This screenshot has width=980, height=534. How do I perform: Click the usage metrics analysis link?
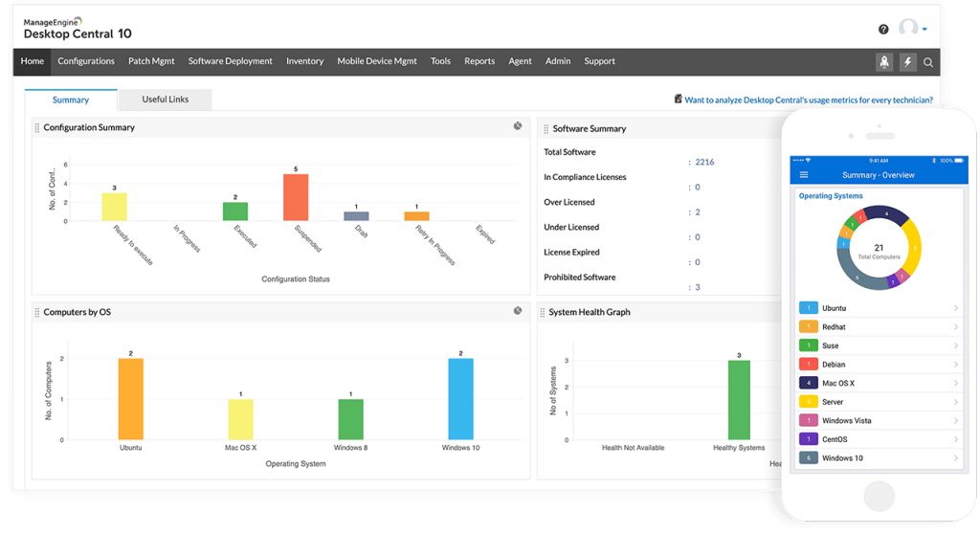[x=808, y=99]
